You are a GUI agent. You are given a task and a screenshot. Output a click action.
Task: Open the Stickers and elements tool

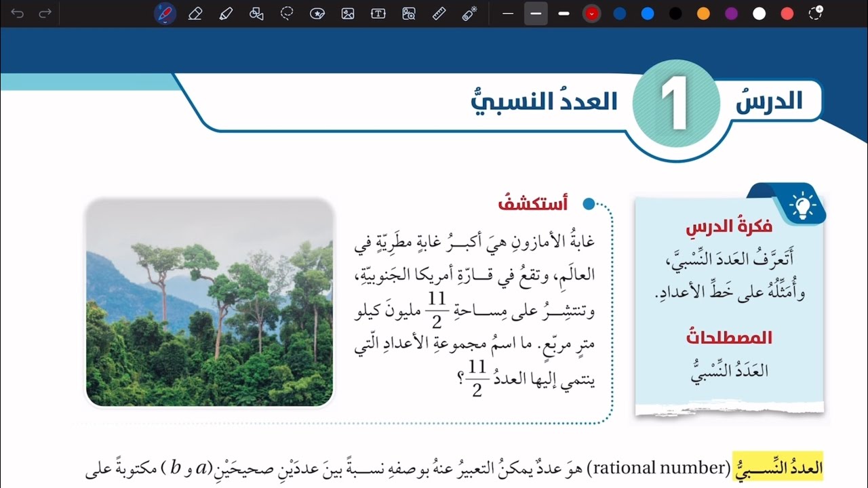pos(317,14)
